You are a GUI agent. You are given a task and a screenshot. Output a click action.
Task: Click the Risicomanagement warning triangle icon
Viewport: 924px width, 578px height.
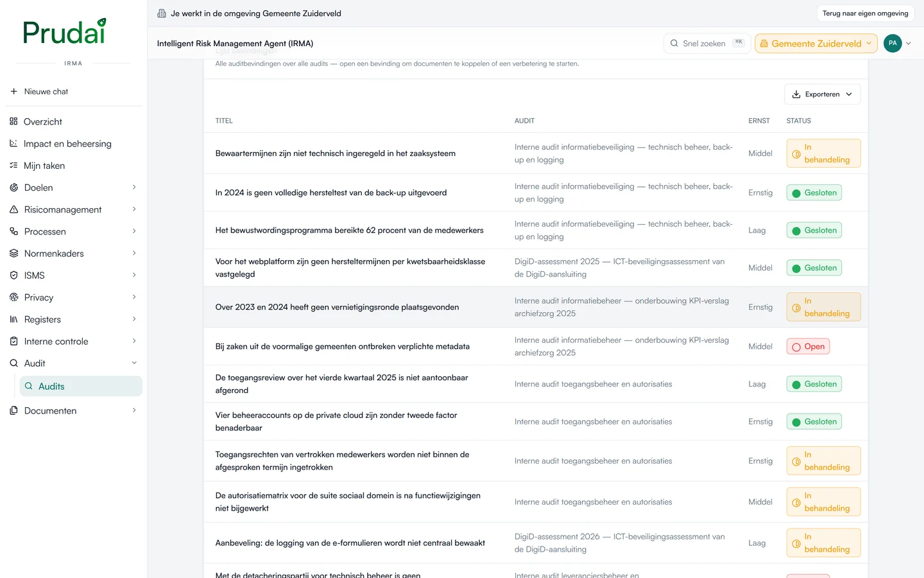click(13, 209)
